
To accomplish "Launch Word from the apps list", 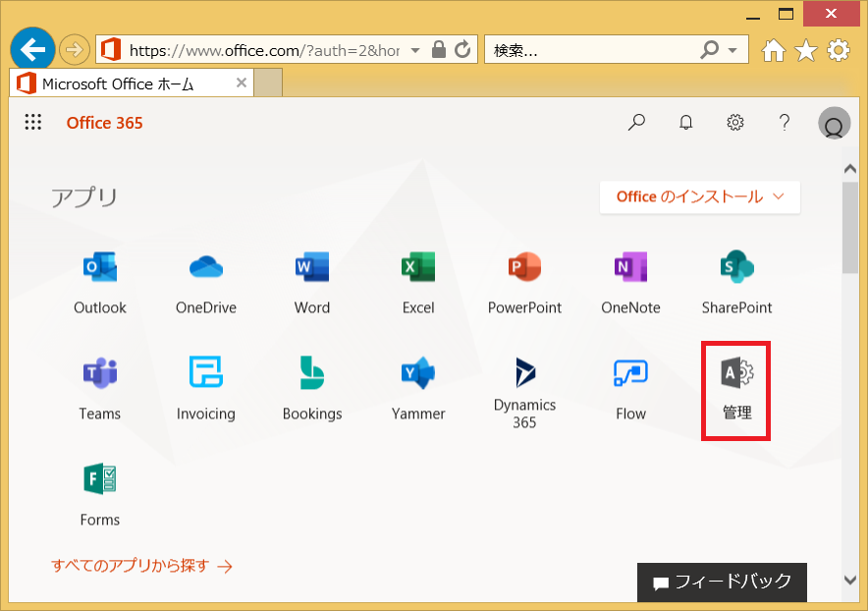I will (x=312, y=284).
